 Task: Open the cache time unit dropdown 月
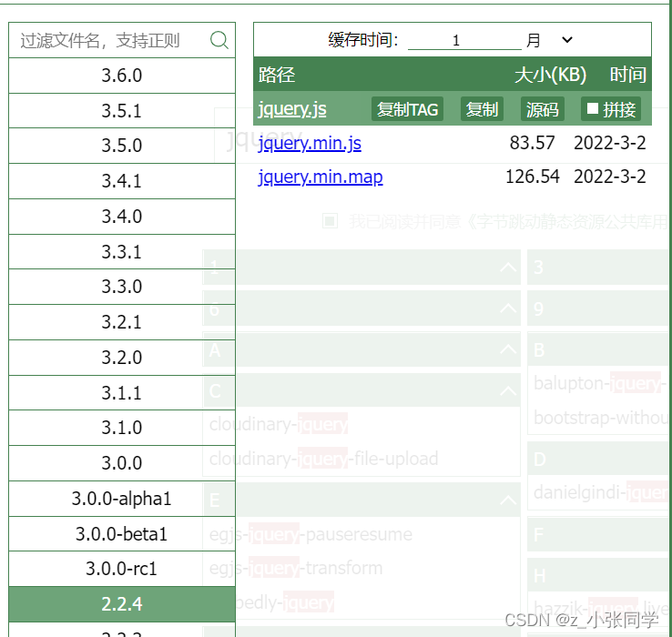click(550, 40)
